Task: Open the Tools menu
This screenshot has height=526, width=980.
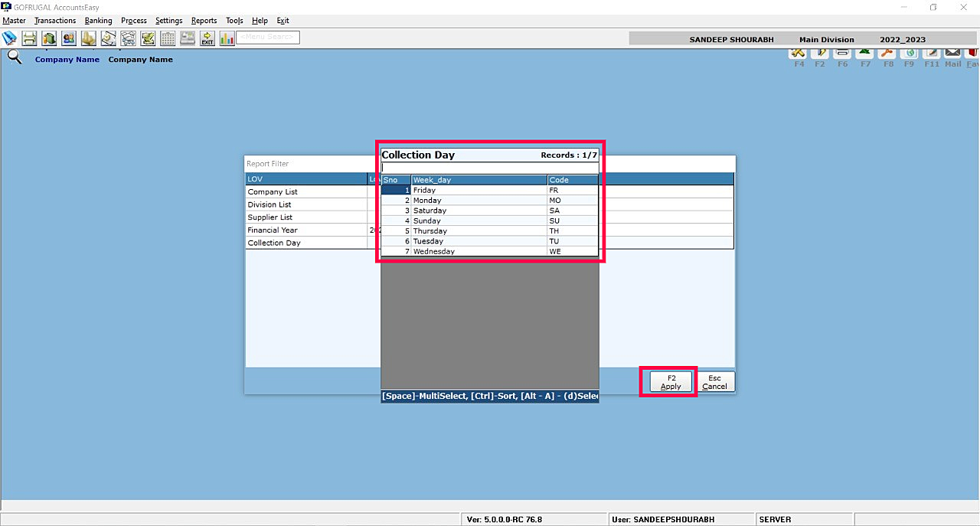Action: coord(234,21)
